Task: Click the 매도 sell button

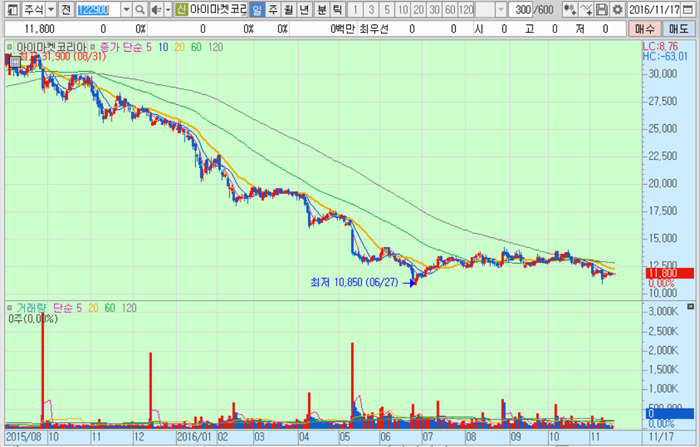Action: [x=678, y=30]
